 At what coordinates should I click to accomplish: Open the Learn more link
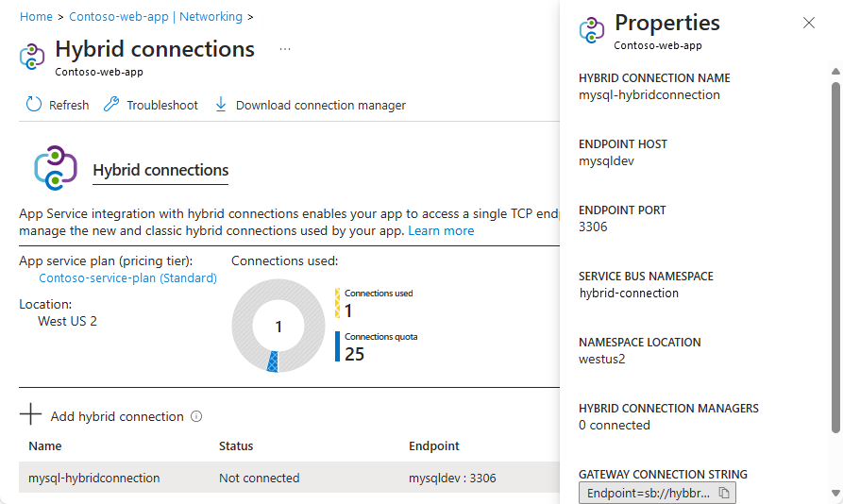pyautogui.click(x=441, y=230)
